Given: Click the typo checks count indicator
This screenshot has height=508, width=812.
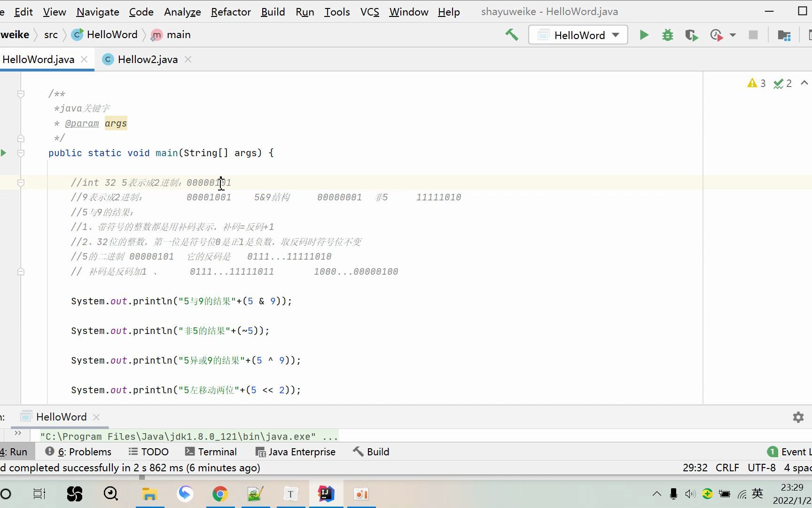Looking at the screenshot, I should click(x=782, y=83).
